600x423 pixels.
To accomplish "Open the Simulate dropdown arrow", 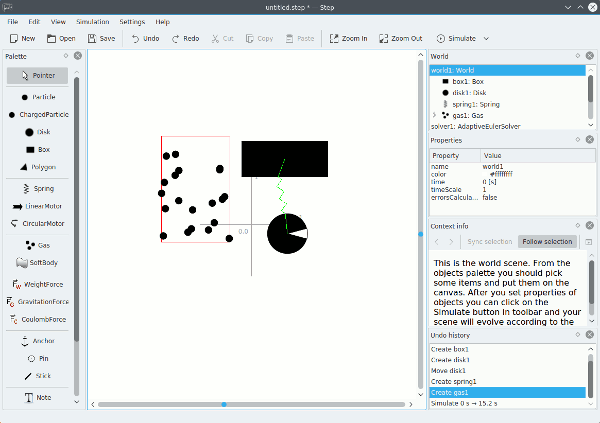I will 486,39.
